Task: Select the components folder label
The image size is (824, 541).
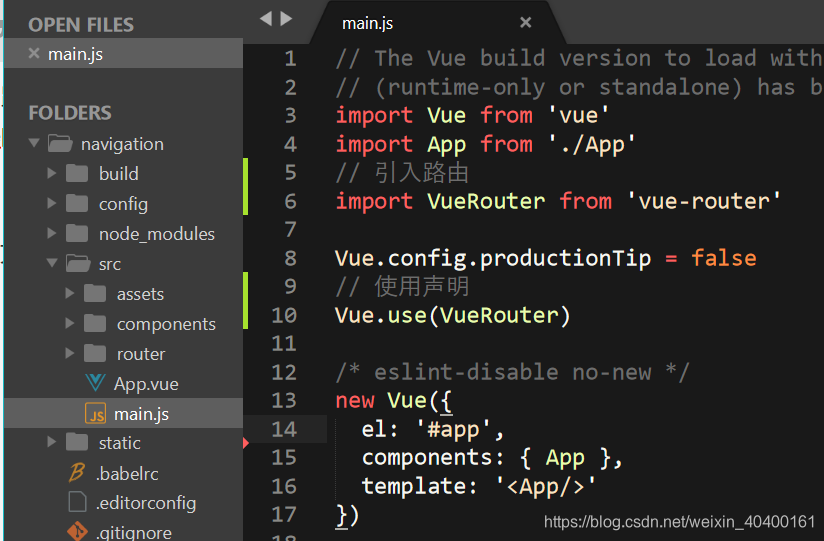Action: point(166,324)
